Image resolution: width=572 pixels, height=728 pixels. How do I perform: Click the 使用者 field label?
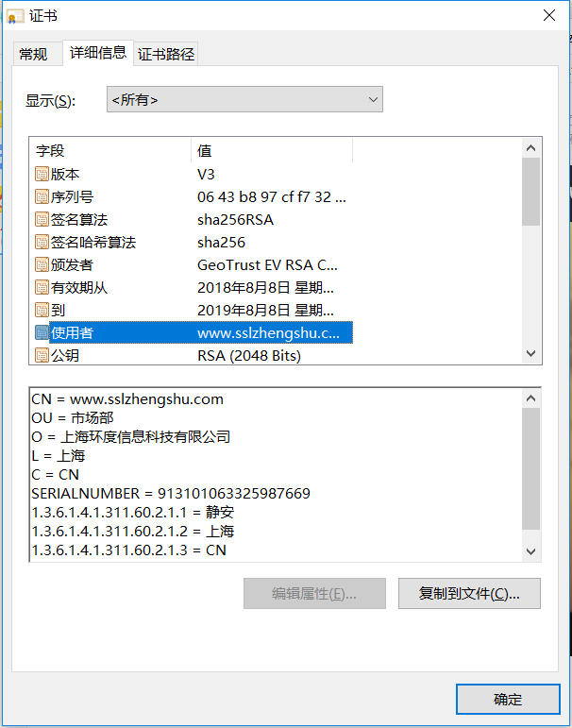(x=72, y=333)
